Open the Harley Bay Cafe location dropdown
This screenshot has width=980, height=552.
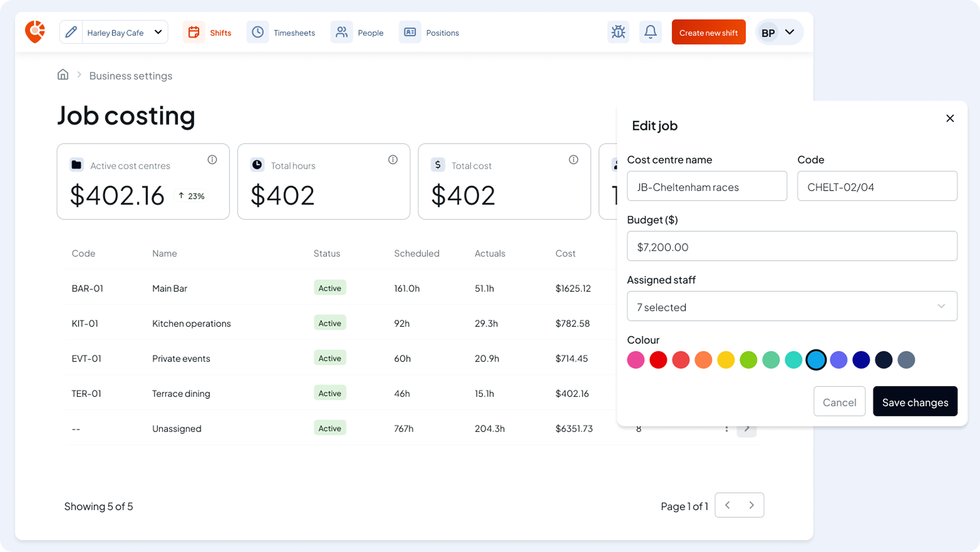coord(158,32)
